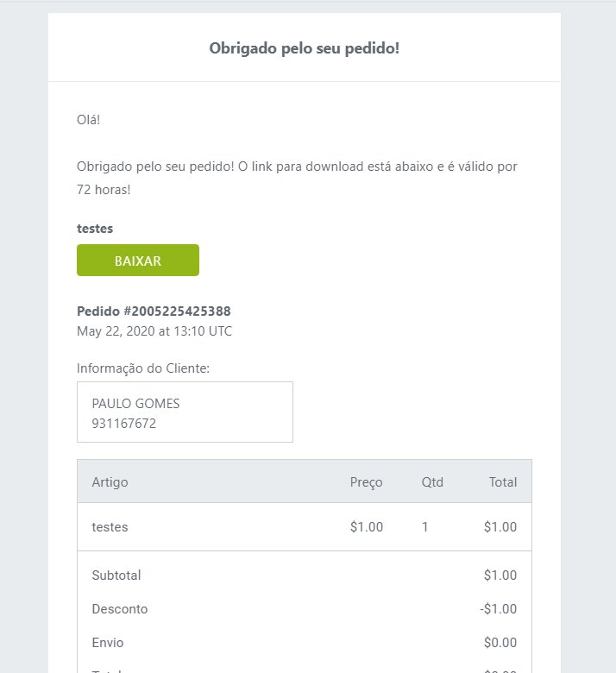
Task: Click the customer number 931167672
Action: (x=124, y=423)
